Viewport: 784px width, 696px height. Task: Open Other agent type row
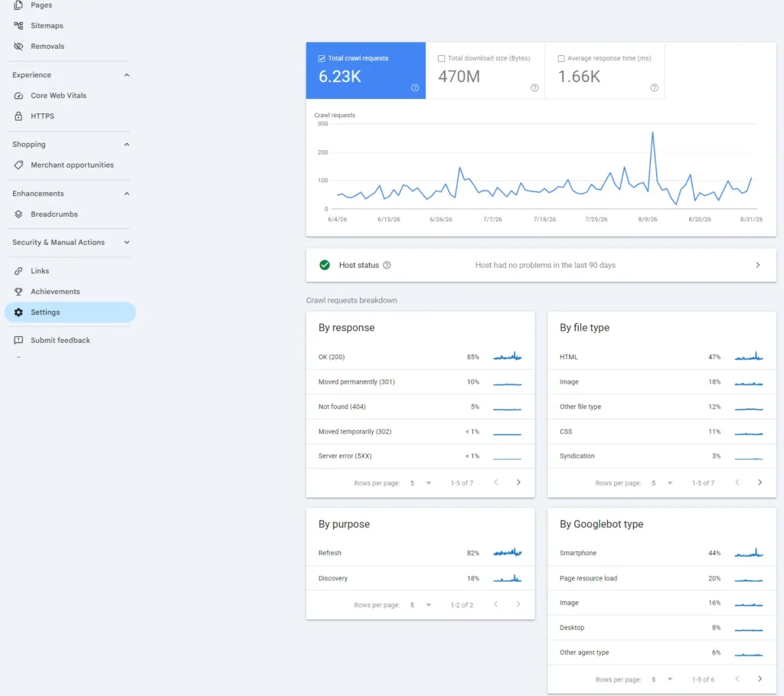[x=661, y=652]
